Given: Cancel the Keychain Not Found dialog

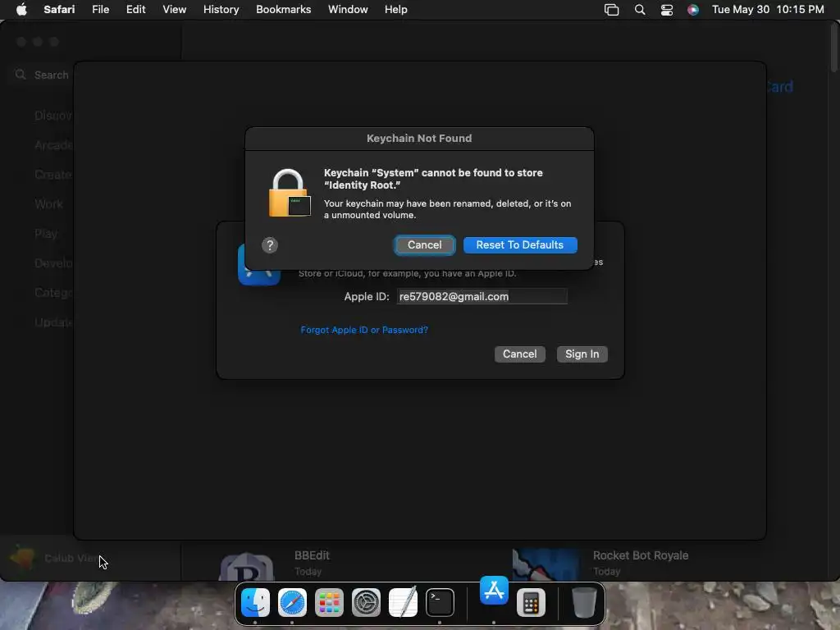Looking at the screenshot, I should 425,245.
